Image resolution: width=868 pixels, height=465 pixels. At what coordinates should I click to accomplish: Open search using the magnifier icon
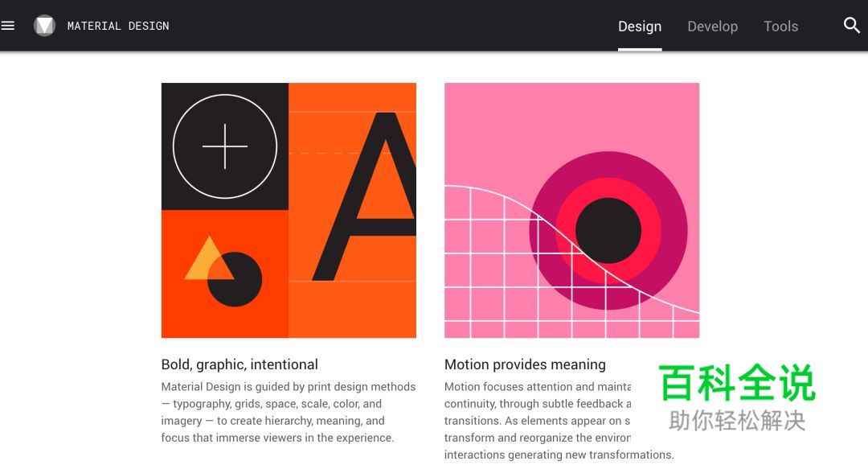(x=852, y=26)
